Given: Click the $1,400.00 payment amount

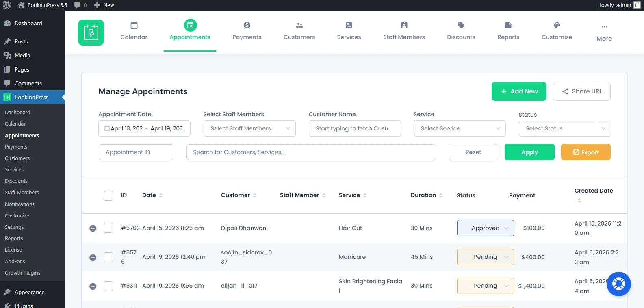Looking at the screenshot, I should (531, 286).
